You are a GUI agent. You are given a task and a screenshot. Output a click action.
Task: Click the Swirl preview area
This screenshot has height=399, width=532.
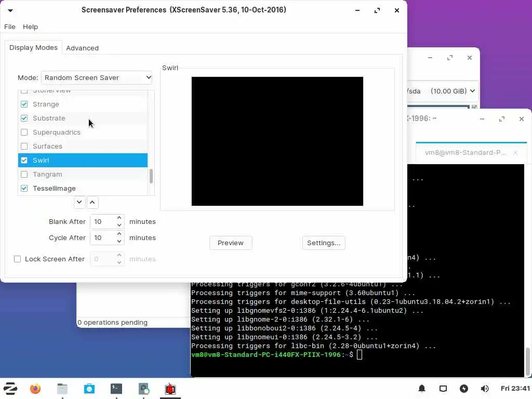pyautogui.click(x=277, y=141)
